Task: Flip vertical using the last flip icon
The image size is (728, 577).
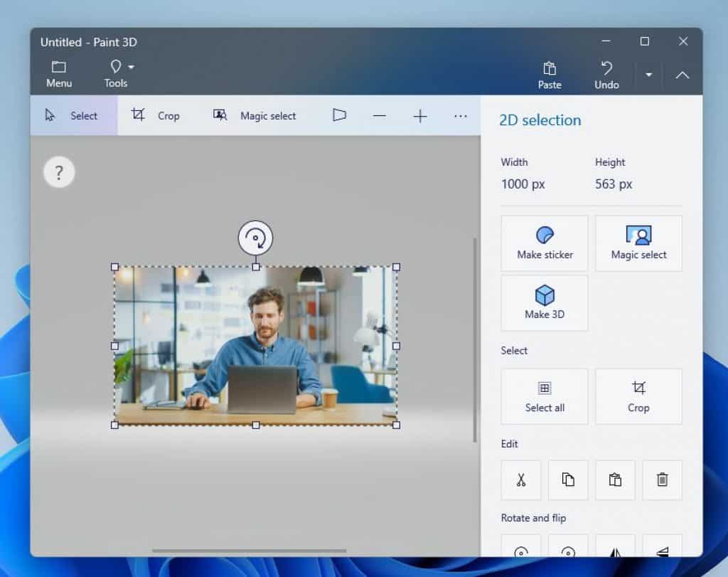Action: point(662,546)
